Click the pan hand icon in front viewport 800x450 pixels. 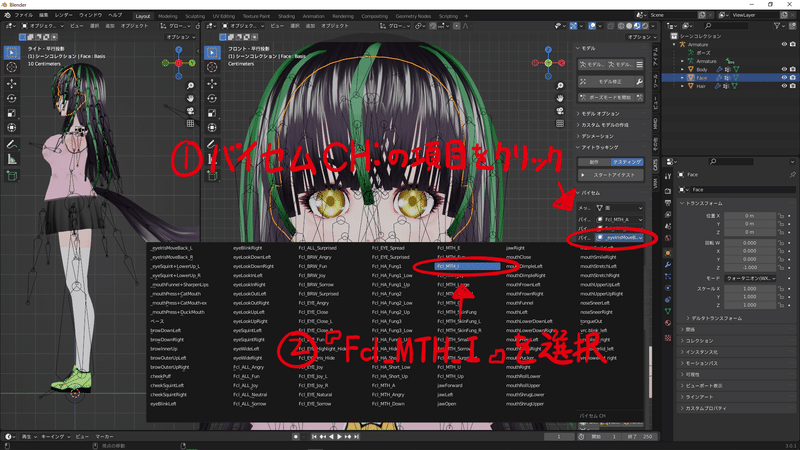coord(560,98)
